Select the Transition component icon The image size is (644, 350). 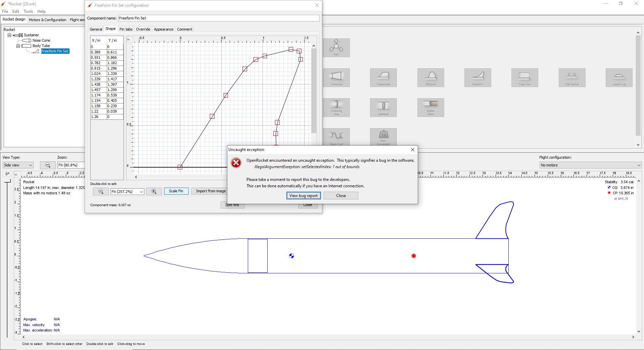336,77
